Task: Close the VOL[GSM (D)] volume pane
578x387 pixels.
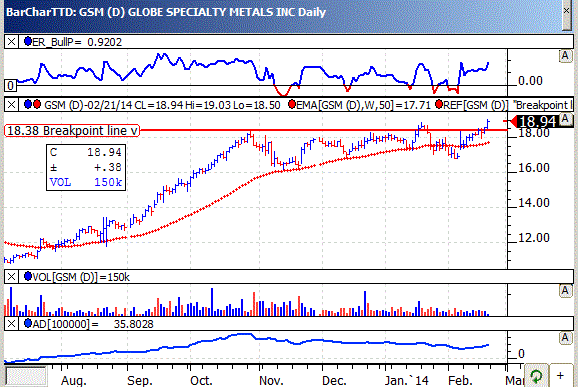Action: click(x=11, y=276)
